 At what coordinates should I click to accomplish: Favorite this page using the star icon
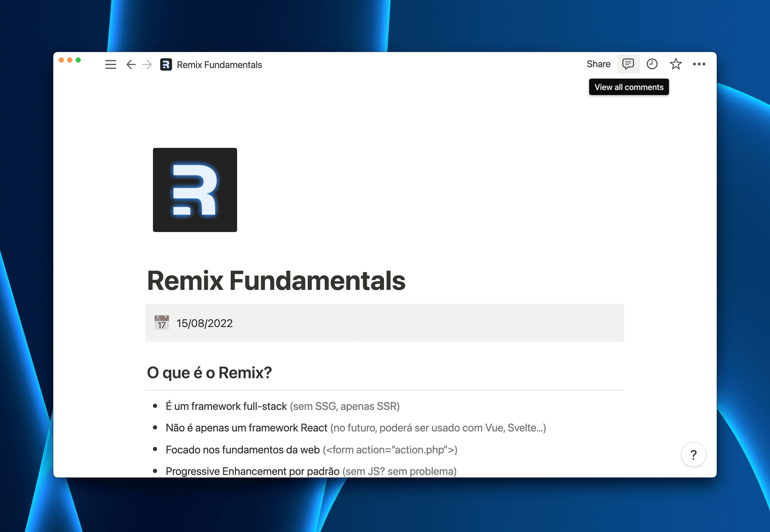point(676,64)
